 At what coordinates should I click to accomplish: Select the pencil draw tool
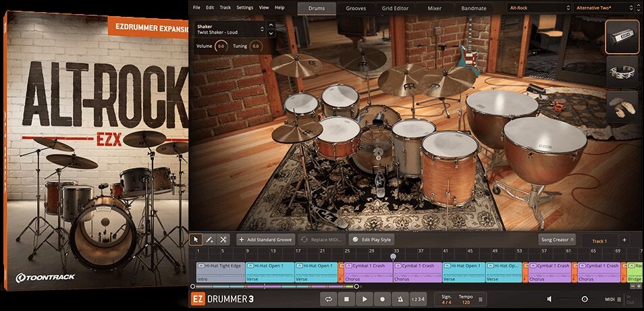point(210,239)
